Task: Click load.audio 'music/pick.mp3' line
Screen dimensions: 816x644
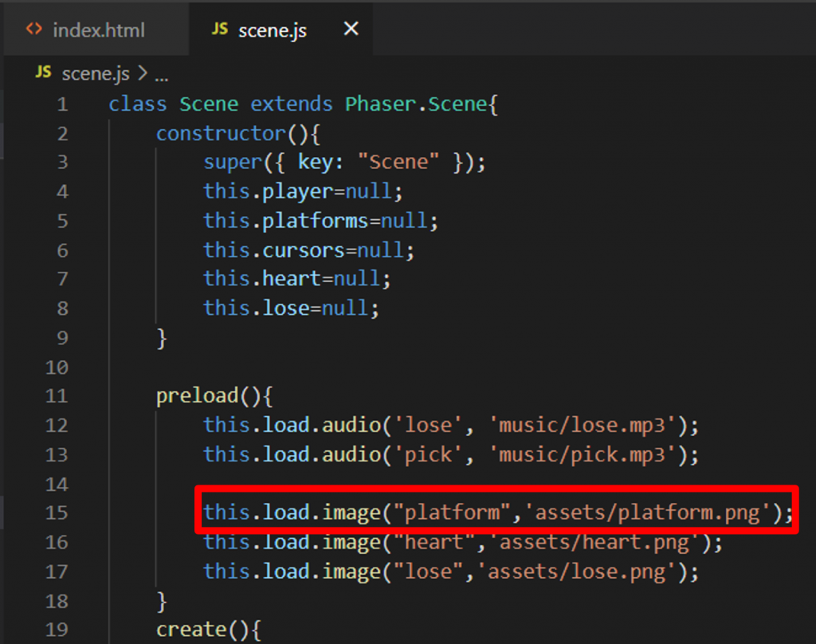Action: [451, 454]
